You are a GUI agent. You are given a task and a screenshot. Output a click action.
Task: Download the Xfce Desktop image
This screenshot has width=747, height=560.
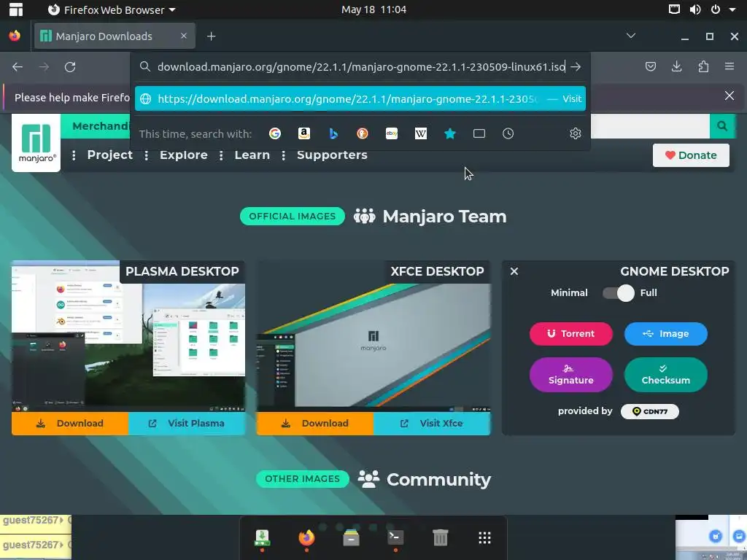[x=315, y=424]
